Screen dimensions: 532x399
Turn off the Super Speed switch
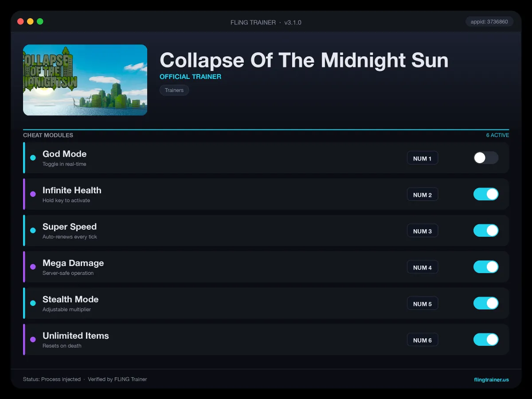(x=486, y=231)
